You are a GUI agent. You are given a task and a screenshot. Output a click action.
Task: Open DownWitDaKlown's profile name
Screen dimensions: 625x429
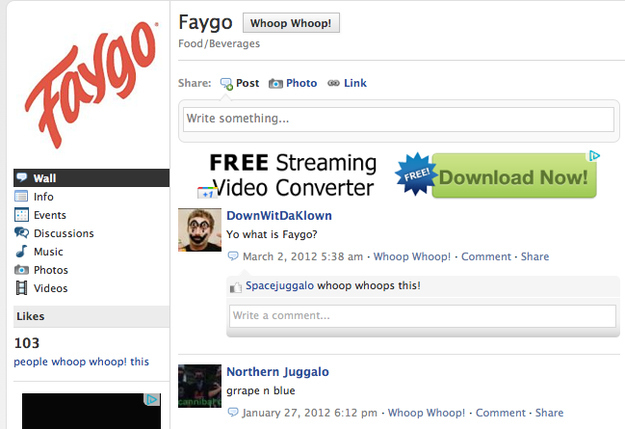click(279, 216)
